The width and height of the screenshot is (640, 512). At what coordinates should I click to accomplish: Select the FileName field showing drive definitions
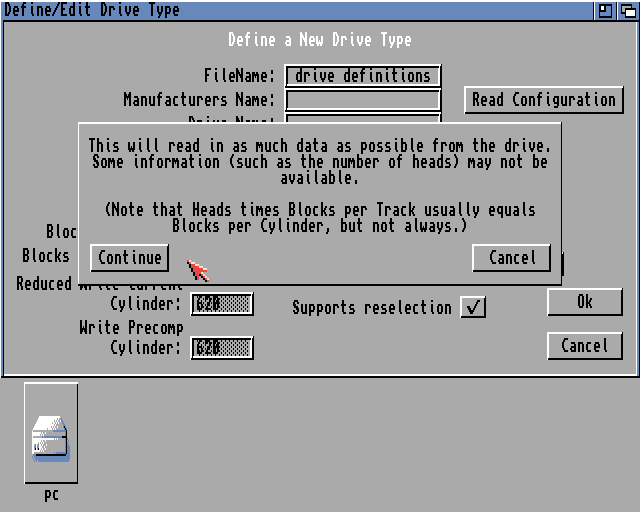point(363,76)
